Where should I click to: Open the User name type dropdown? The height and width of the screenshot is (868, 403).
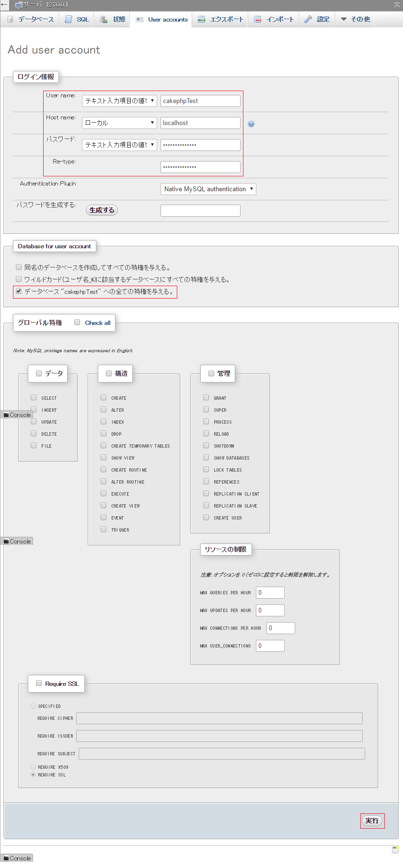[x=119, y=101]
